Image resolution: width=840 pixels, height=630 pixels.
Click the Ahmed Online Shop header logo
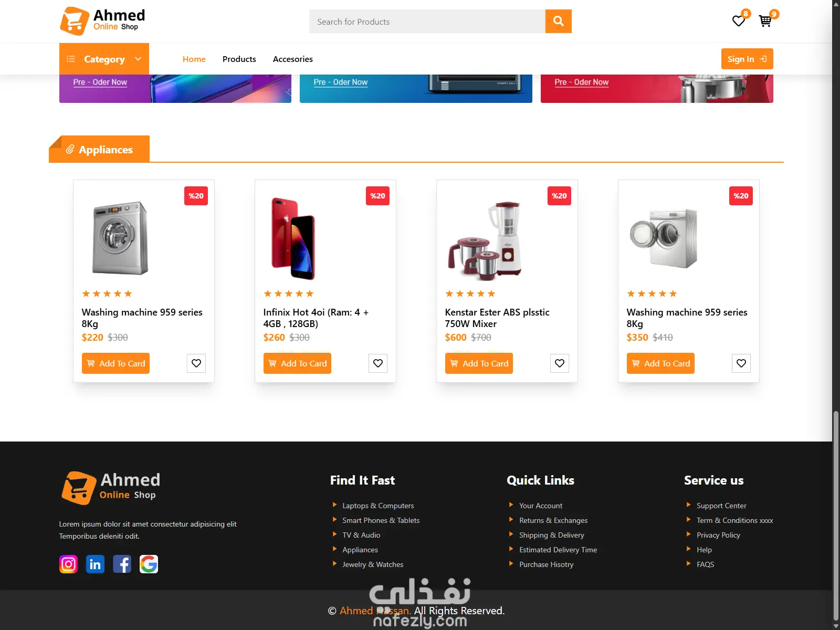(103, 21)
